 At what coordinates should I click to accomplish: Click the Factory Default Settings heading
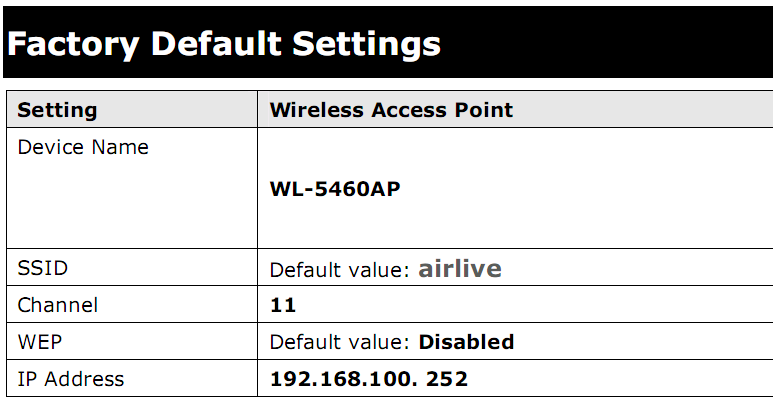click(223, 44)
